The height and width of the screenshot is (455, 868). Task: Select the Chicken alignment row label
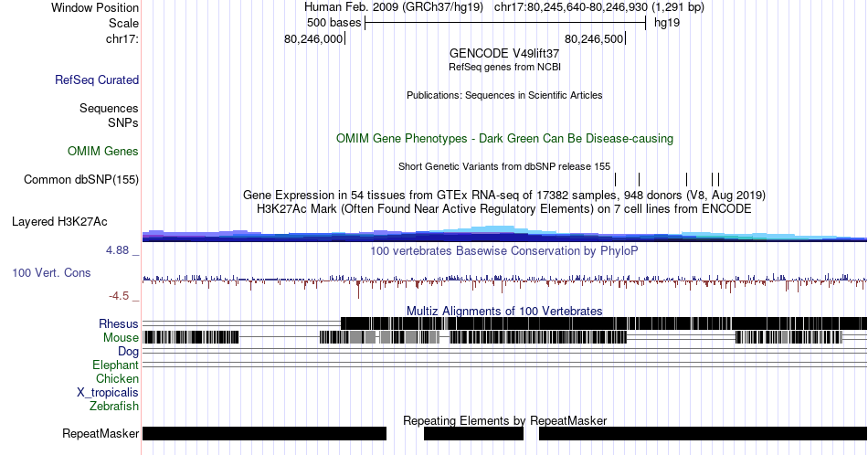pos(117,378)
